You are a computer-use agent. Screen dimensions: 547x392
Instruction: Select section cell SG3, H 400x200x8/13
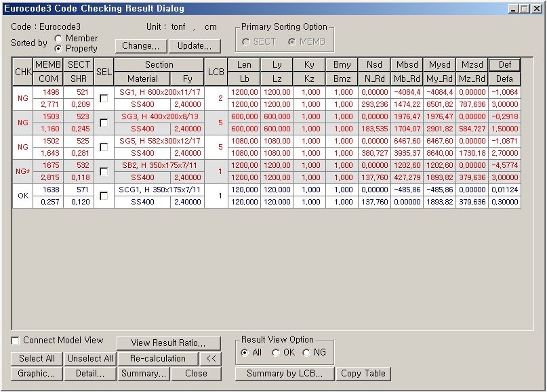click(x=159, y=116)
